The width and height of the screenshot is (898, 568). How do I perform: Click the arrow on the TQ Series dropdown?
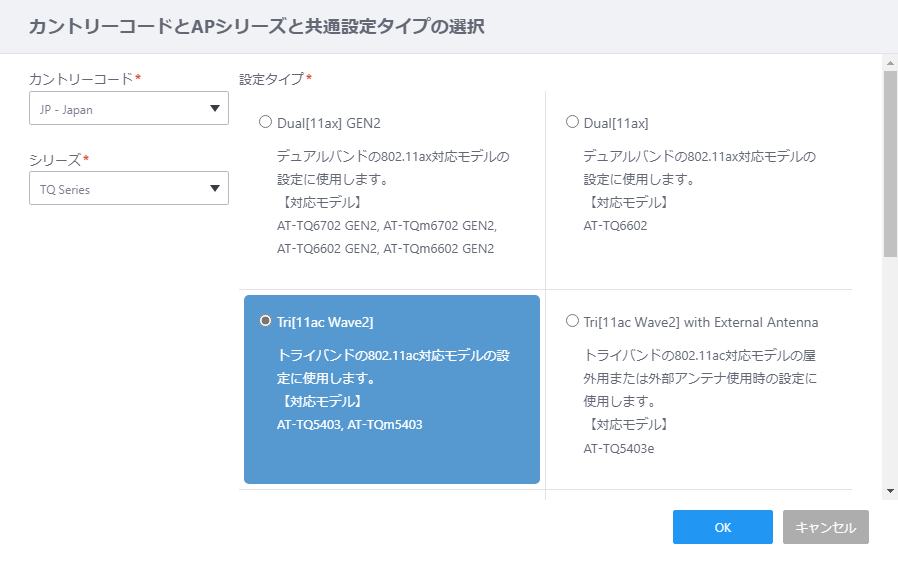pos(215,188)
